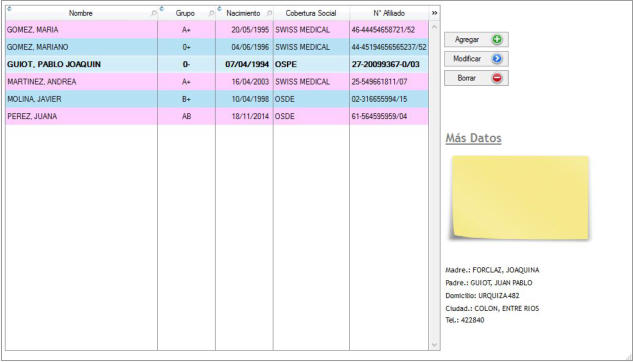
Task: Click the Borrar button label
Action: [466, 78]
